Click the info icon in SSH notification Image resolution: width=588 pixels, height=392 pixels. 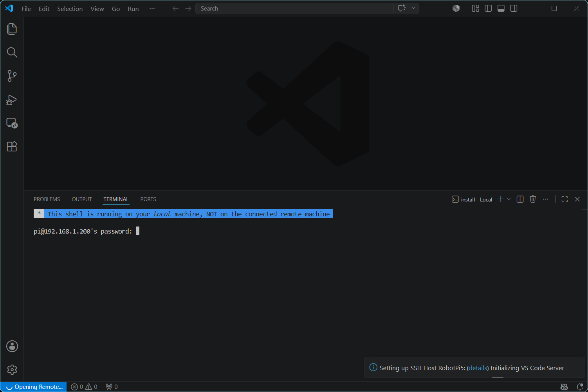[x=373, y=367]
